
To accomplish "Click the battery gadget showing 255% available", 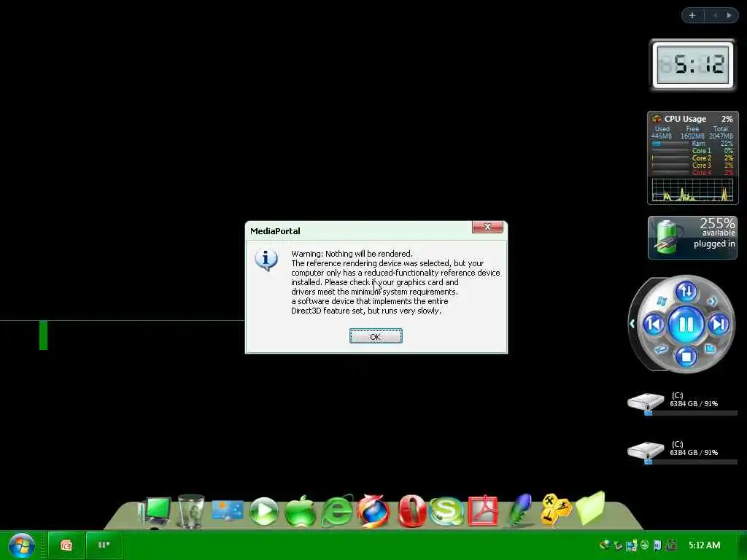I will click(x=693, y=238).
